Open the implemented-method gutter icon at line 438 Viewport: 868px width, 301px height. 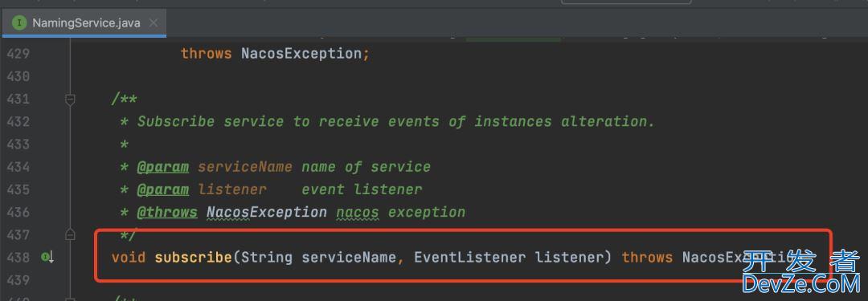[x=47, y=258]
